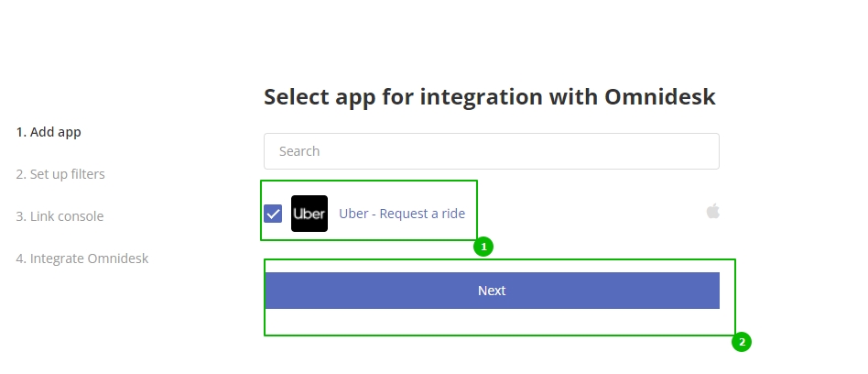The image size is (868, 374).
Task: Click the word "Omnidesk" in the heading
Action: coord(660,96)
